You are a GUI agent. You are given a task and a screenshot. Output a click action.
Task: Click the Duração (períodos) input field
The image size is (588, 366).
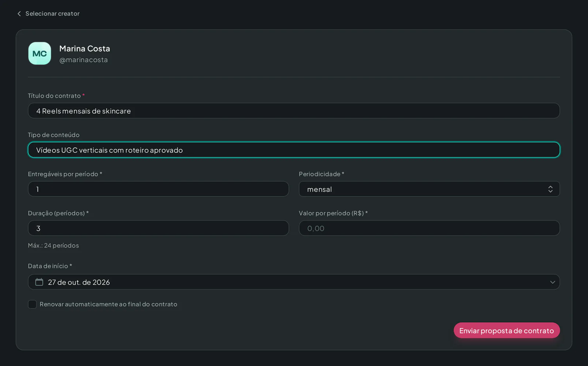[158, 228]
